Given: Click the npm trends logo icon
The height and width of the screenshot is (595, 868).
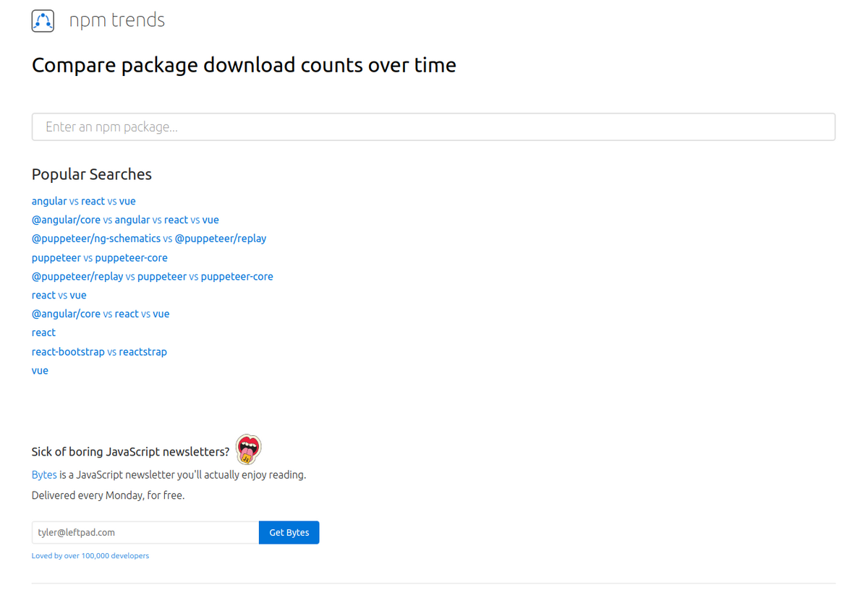Looking at the screenshot, I should (43, 21).
